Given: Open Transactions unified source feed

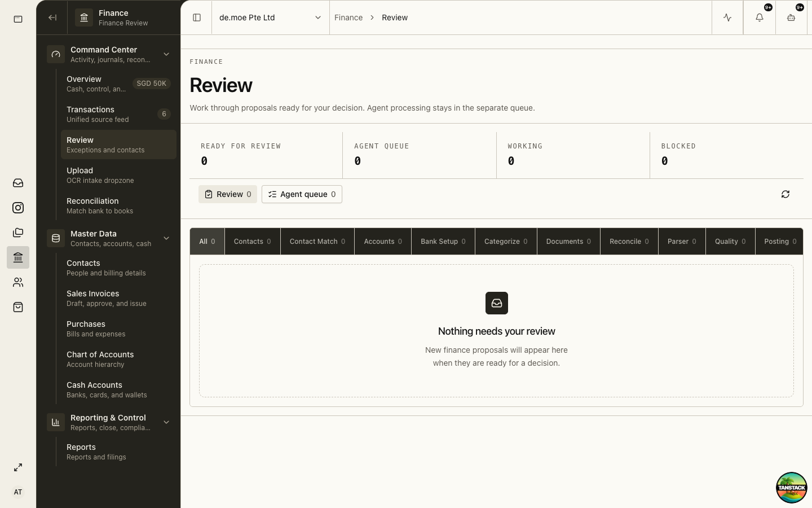Looking at the screenshot, I should click(x=118, y=114).
